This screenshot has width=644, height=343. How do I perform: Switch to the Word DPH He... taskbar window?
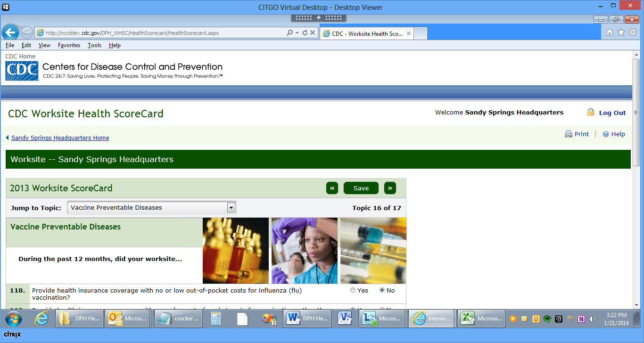[x=307, y=318]
